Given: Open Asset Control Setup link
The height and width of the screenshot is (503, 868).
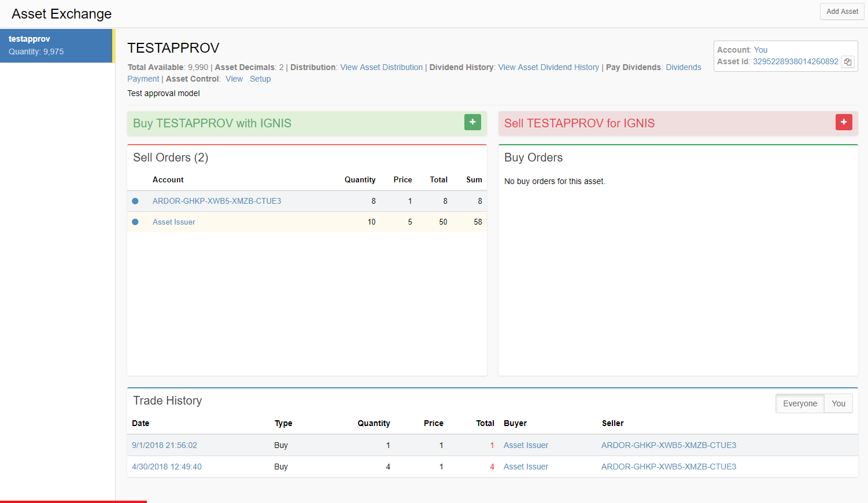Looking at the screenshot, I should (260, 79).
